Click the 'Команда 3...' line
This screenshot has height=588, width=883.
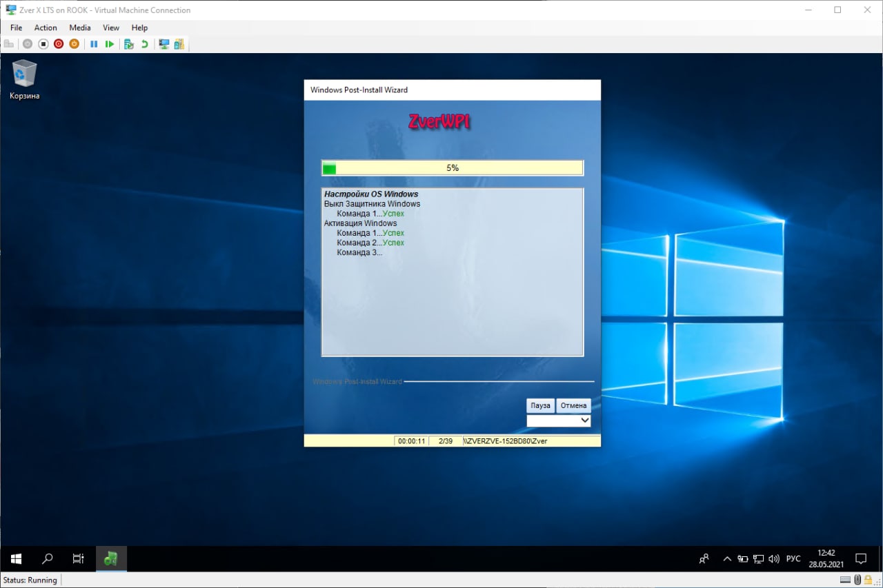click(359, 252)
